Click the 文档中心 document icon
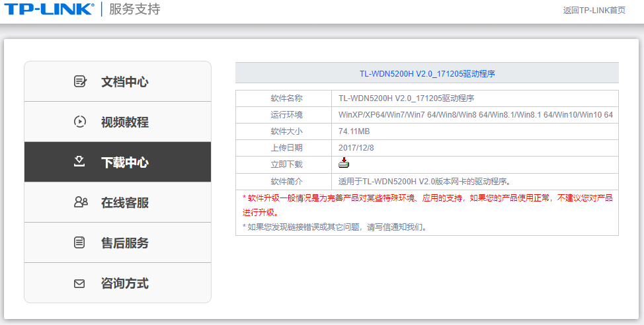 tap(80, 81)
